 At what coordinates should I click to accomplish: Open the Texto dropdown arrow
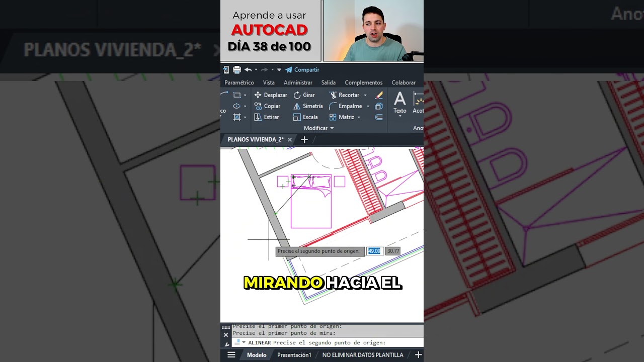tap(400, 116)
